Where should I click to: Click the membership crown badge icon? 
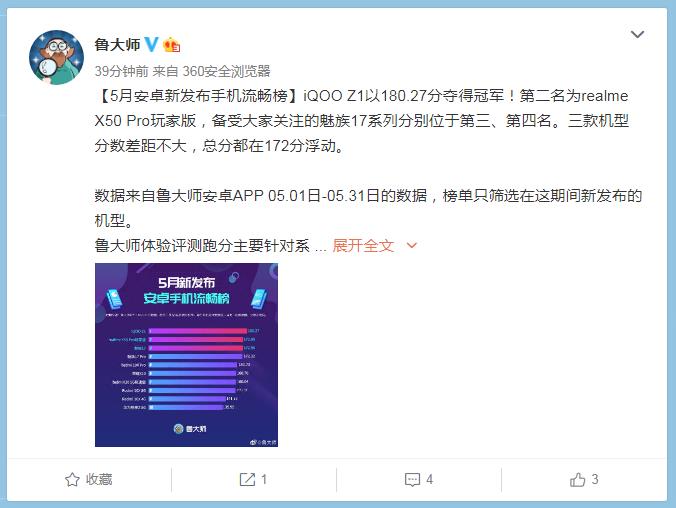pyautogui.click(x=172, y=44)
